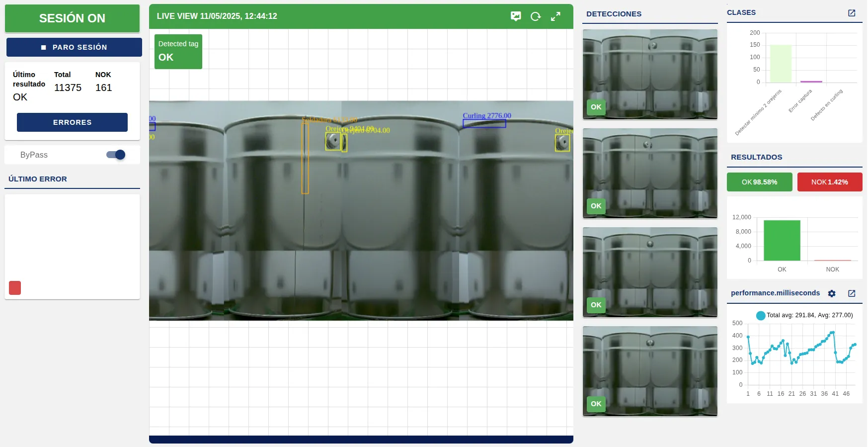Click the NOK 1.42% result badge

tap(830, 182)
